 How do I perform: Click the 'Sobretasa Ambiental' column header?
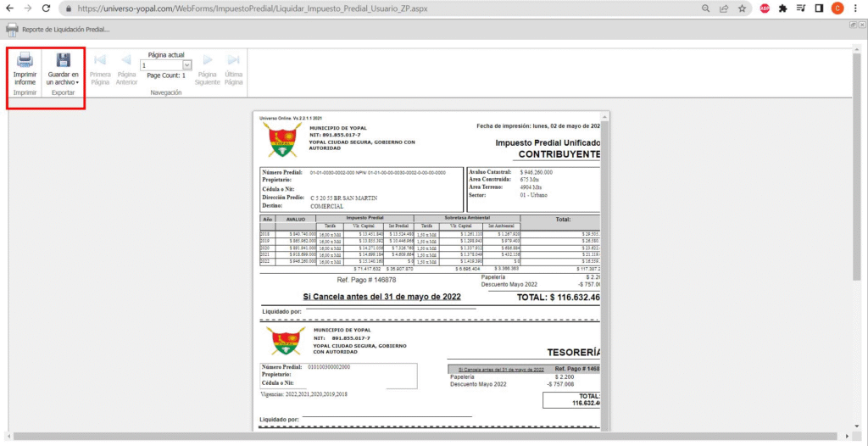467,218
